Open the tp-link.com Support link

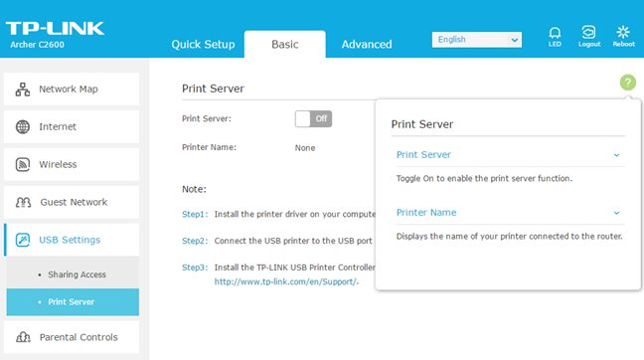coord(285,281)
